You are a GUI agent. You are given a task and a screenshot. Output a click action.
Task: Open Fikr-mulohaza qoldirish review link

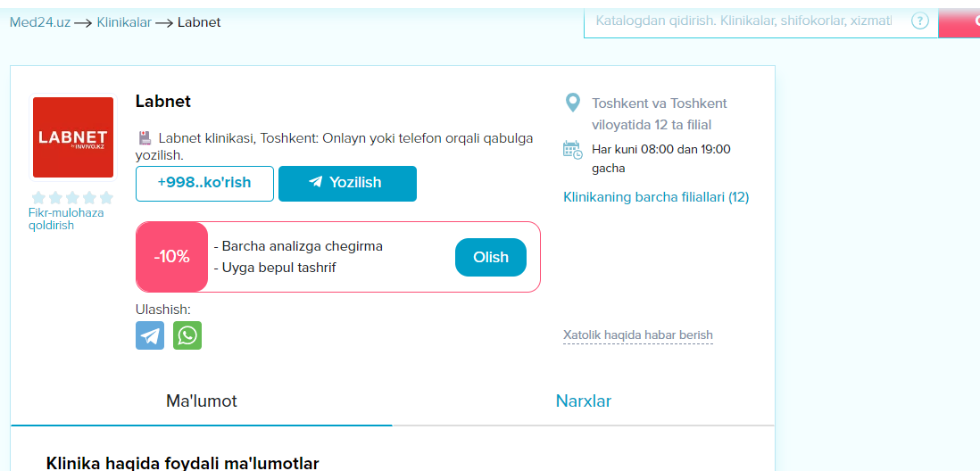pyautogui.click(x=66, y=219)
